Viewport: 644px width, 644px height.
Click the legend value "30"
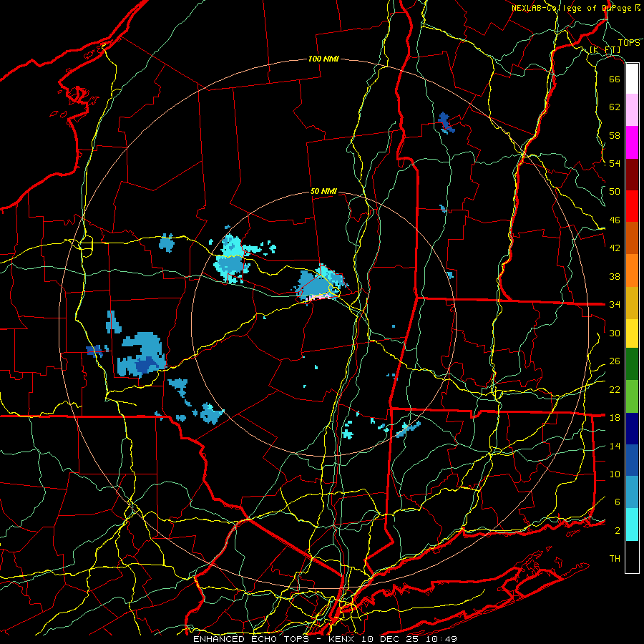point(615,333)
